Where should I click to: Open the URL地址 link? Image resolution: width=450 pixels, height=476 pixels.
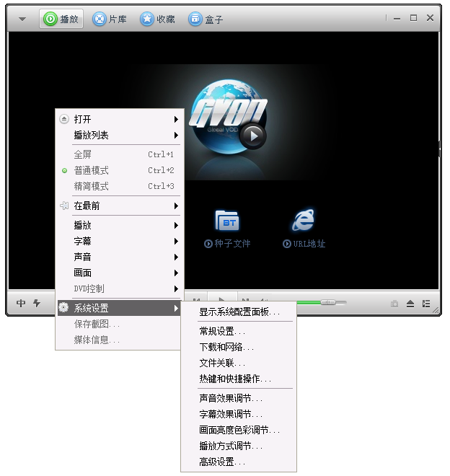point(304,244)
